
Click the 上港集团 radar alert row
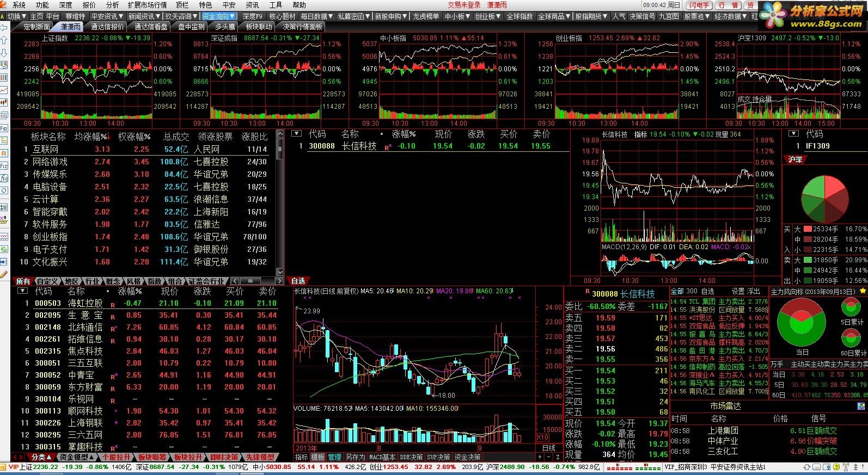[768, 430]
